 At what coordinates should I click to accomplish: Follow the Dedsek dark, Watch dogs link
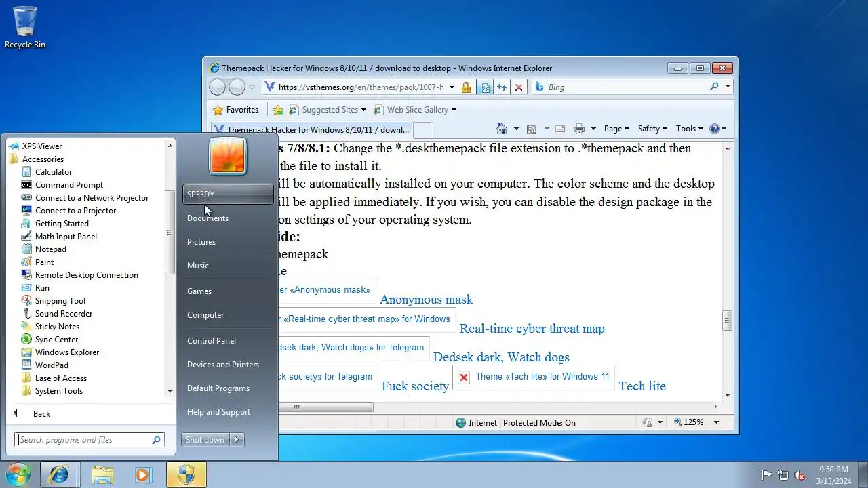pos(501,357)
